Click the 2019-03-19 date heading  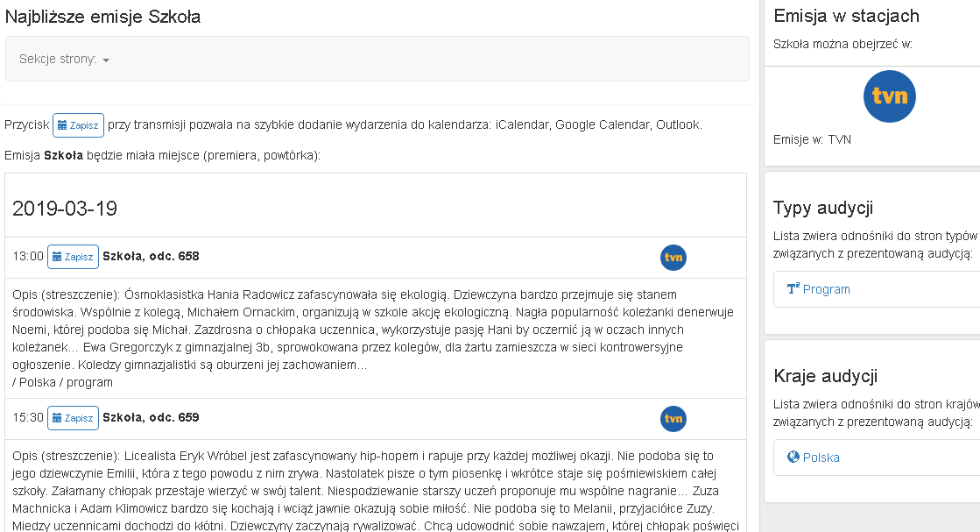pyautogui.click(x=65, y=209)
